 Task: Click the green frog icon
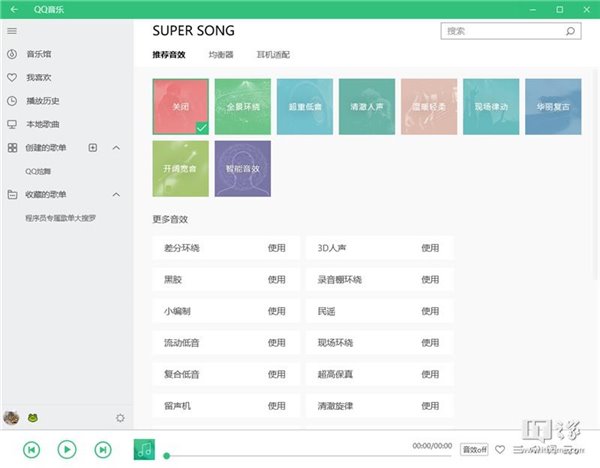[x=33, y=417]
